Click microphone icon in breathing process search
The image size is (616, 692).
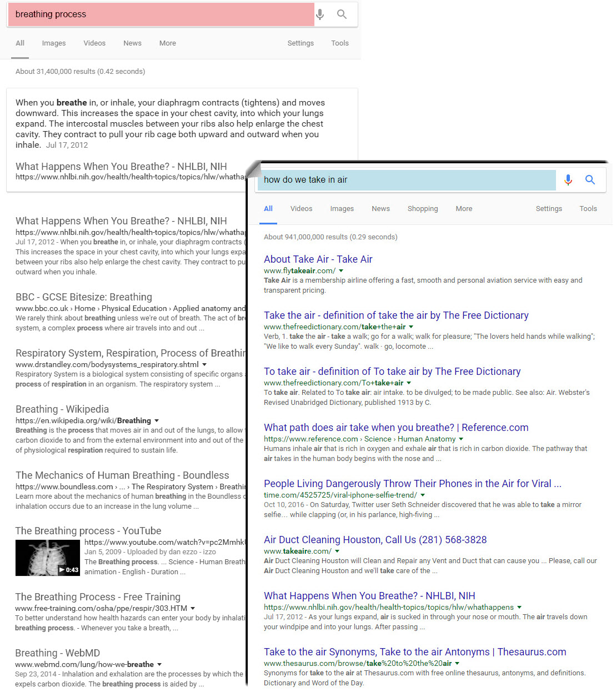click(x=320, y=14)
